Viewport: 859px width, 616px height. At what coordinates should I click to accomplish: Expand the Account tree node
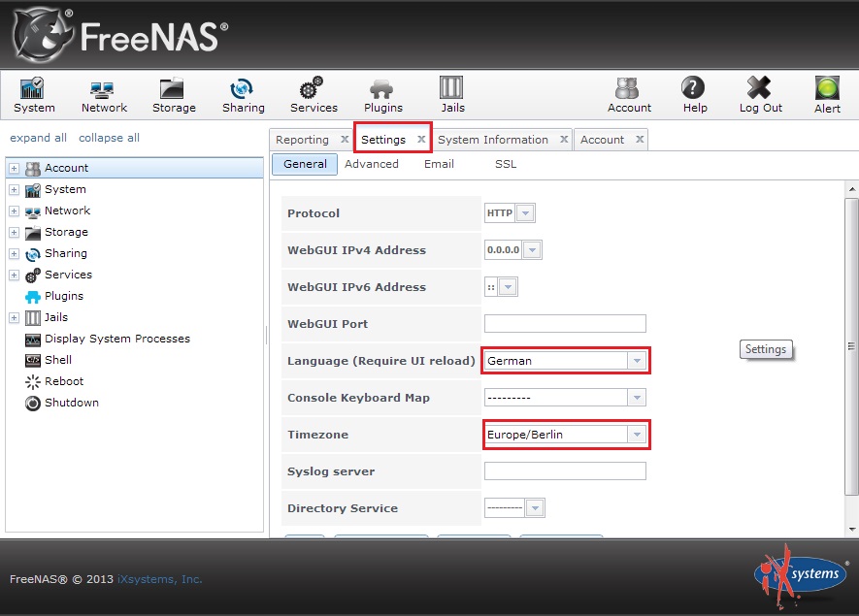click(x=15, y=168)
